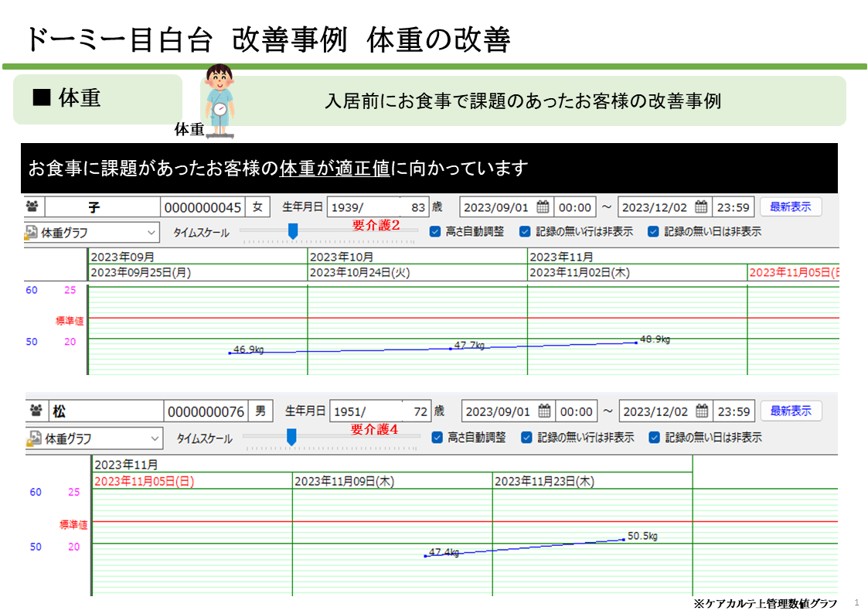
Task: Click lower 最新表示 button
Action: tap(791, 411)
